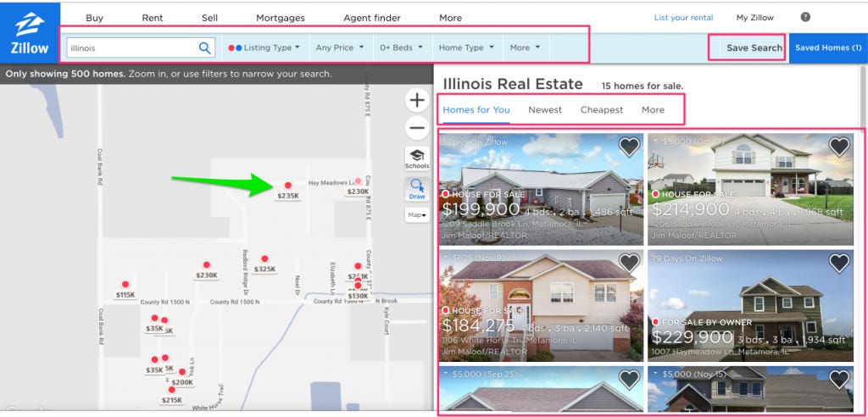Click the $230K marker near Redbud Ridge

click(207, 270)
